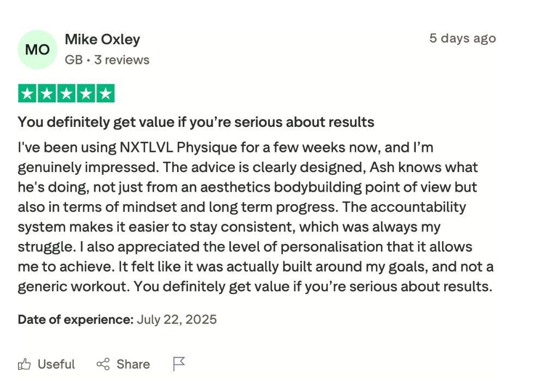
Task: Click the Share network icon
Action: [103, 364]
